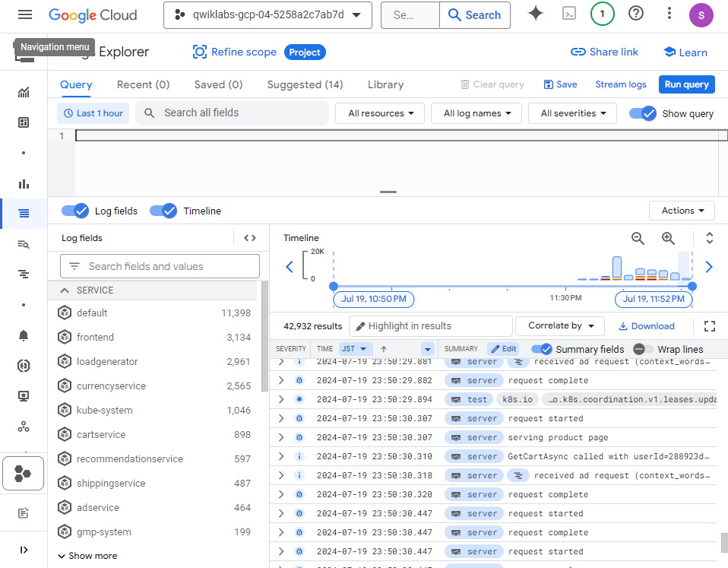Click the timeline zoom out magnifier
The width and height of the screenshot is (728, 568).
pyautogui.click(x=638, y=239)
